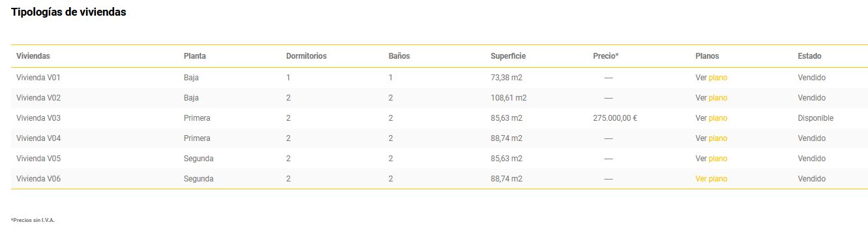The width and height of the screenshot is (868, 235).
Task: Click the 275.000,00 € price cell
Action: point(615,118)
